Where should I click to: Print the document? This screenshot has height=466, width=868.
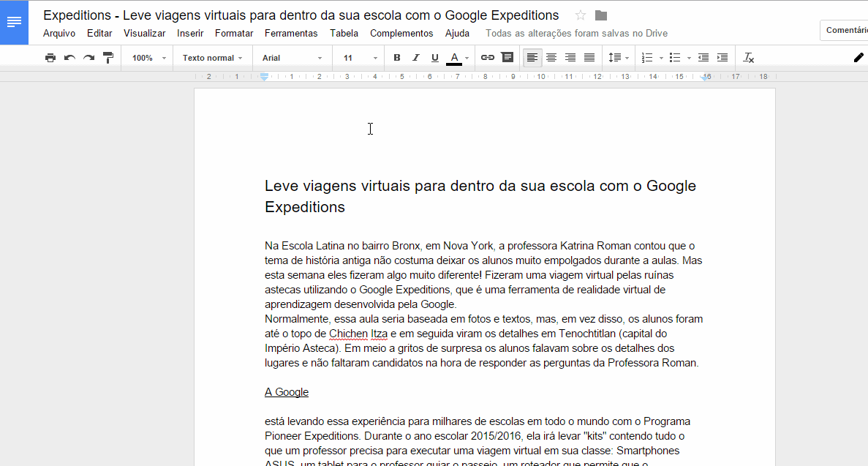(50, 58)
